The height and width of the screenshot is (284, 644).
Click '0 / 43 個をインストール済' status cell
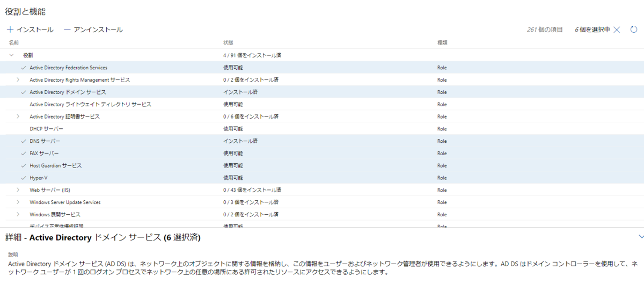(252, 190)
